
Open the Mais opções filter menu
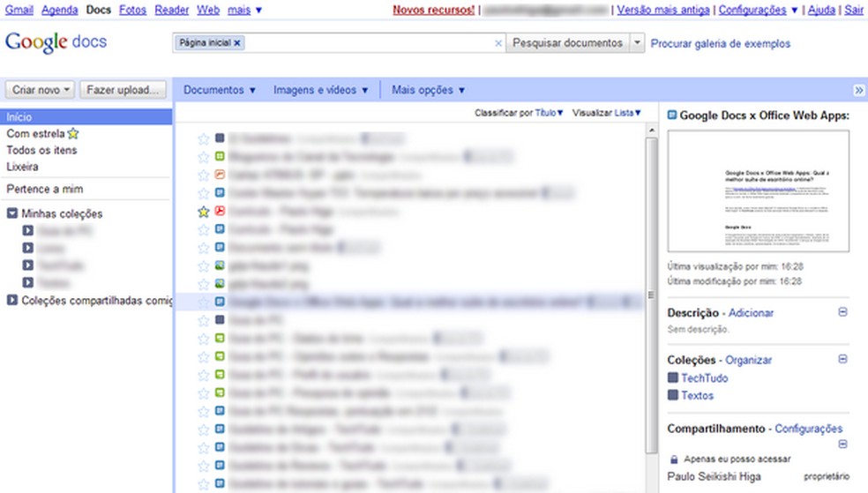428,90
